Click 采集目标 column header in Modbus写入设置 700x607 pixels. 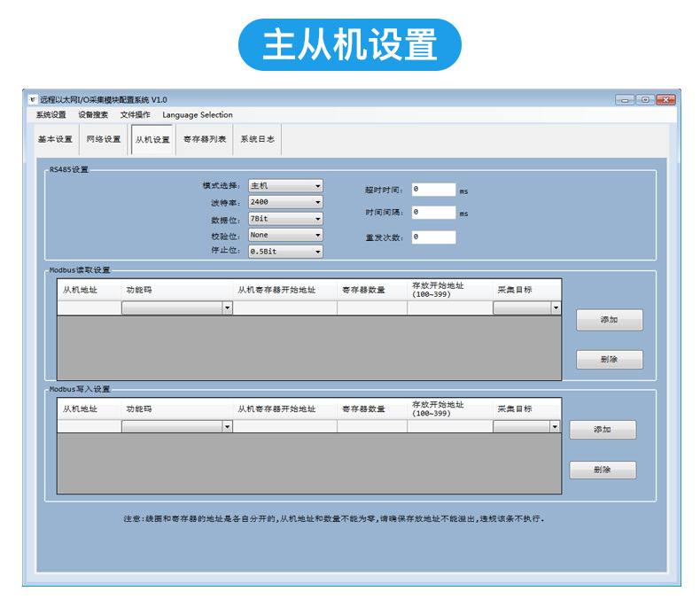(x=527, y=409)
